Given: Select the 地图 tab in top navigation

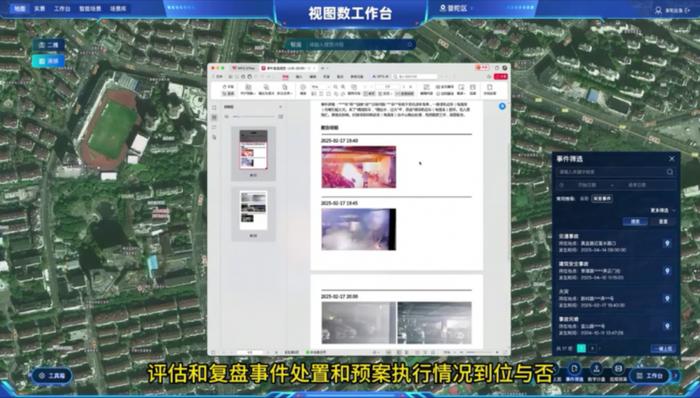Looking at the screenshot, I should point(19,8).
